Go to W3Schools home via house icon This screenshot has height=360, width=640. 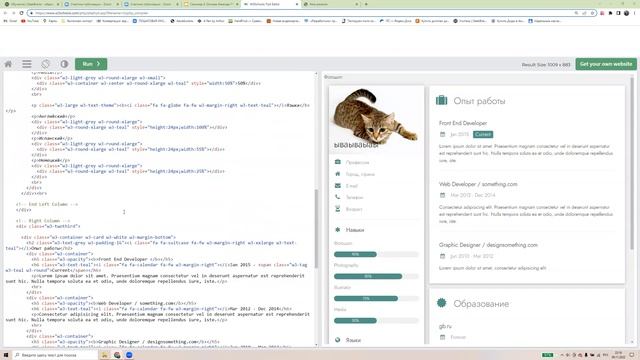[8, 64]
